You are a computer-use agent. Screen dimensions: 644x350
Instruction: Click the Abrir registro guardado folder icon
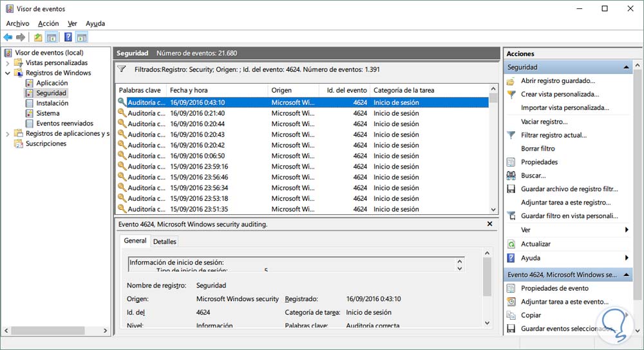[511, 81]
